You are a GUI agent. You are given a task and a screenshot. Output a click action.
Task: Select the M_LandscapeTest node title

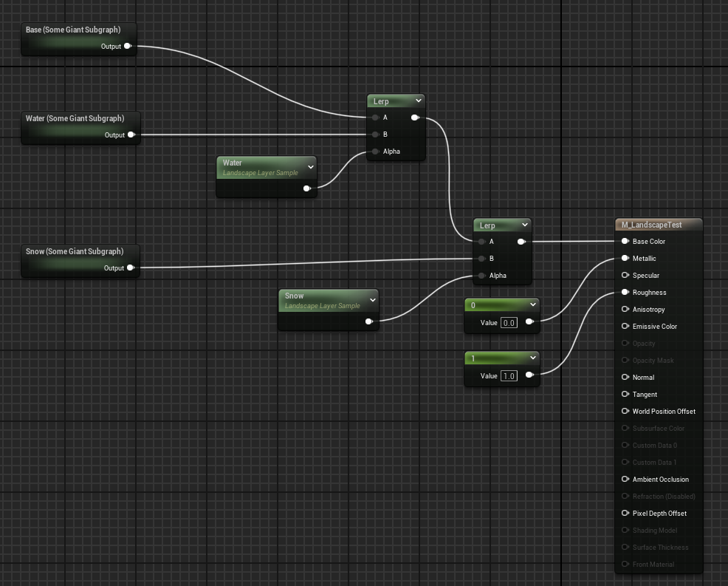tap(652, 225)
